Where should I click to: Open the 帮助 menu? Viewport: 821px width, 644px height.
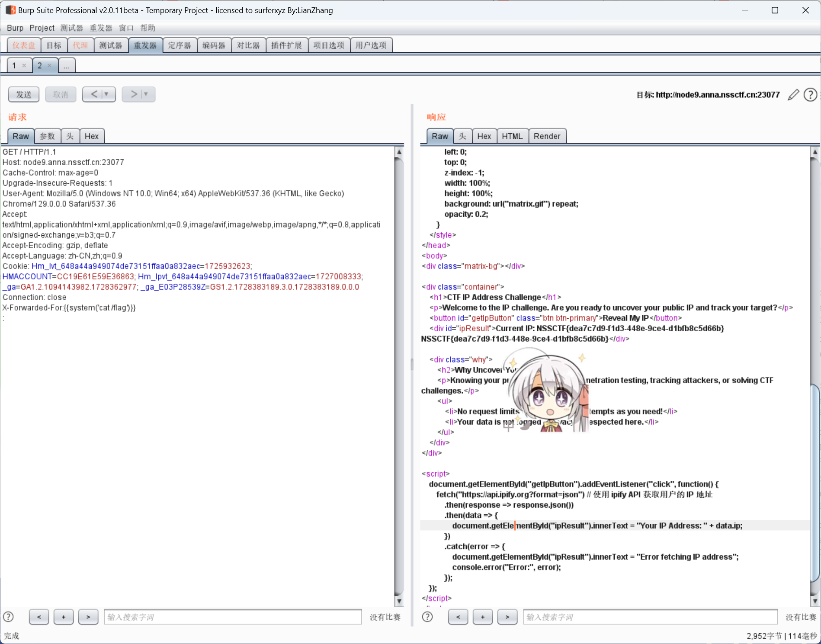pyautogui.click(x=148, y=28)
